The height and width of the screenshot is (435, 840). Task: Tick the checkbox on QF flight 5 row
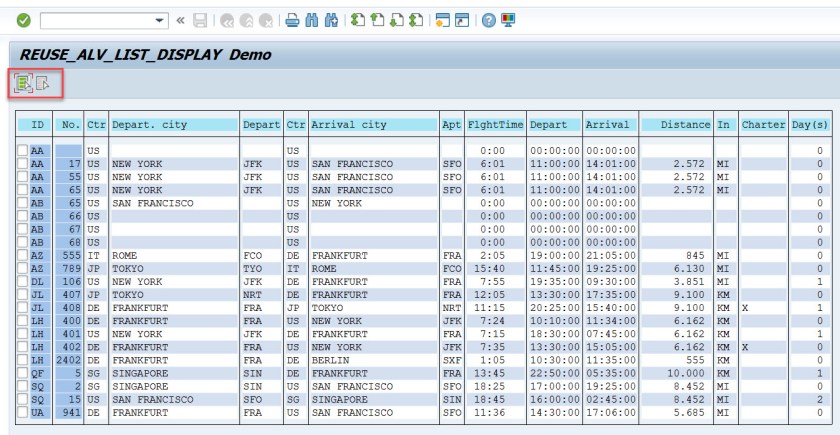23,373
